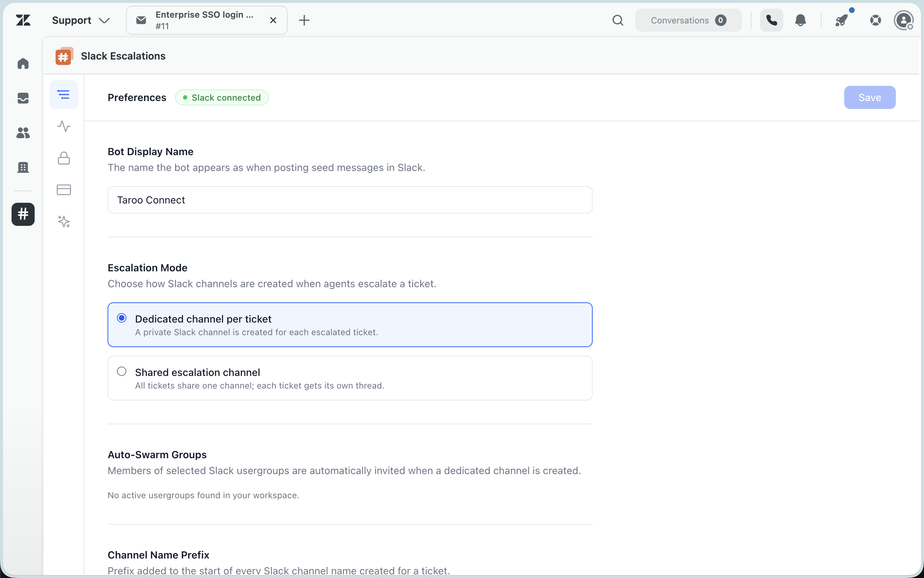924x578 pixels.
Task: Select Dedicated channel per ticket radio
Action: 122,318
